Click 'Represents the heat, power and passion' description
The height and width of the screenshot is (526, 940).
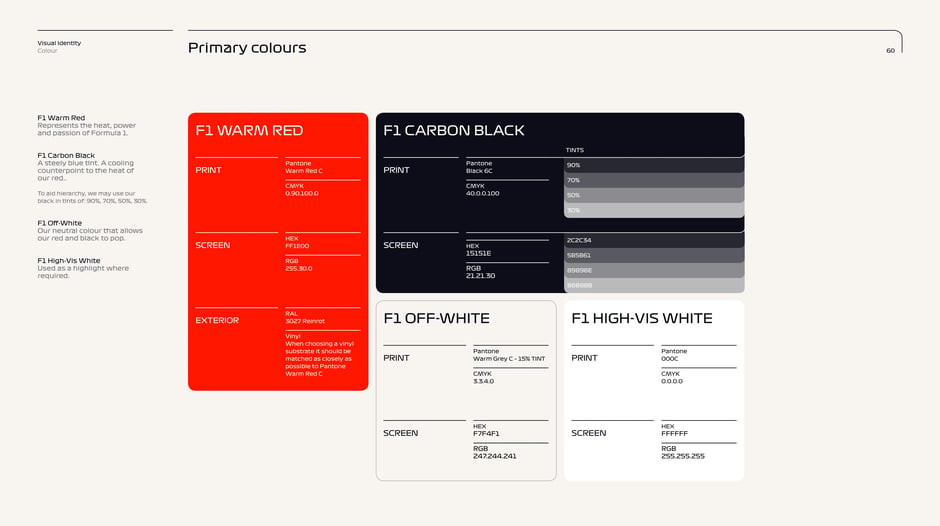click(x=87, y=130)
